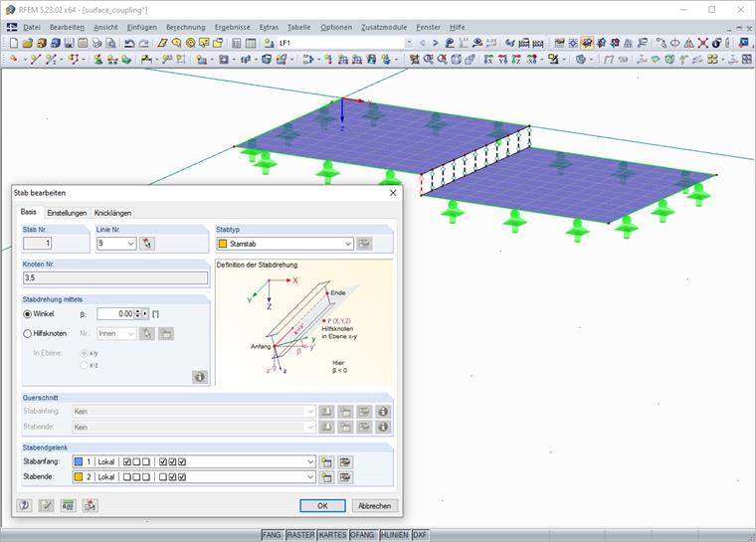Click the Abbrechen button

click(375, 505)
